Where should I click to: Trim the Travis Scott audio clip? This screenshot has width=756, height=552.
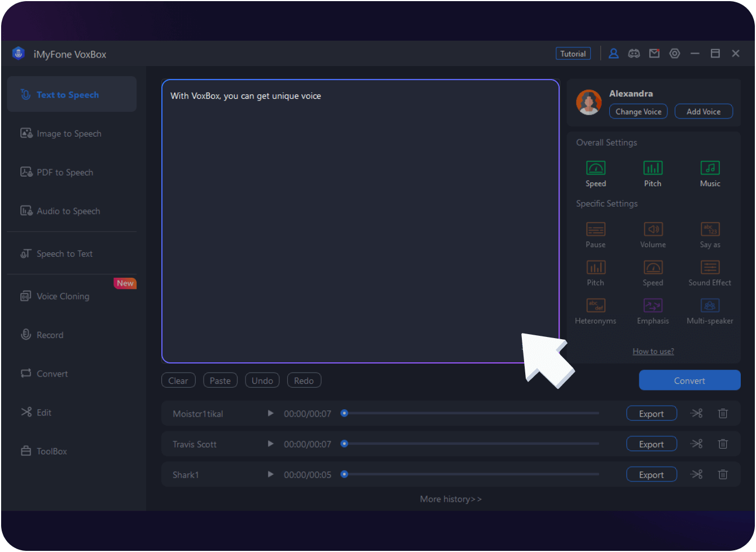pos(697,444)
